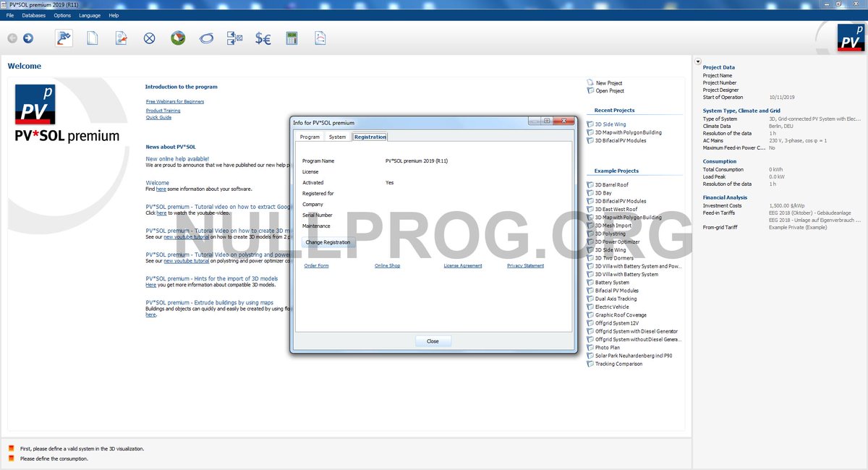Open Plans and Parts List icon
868x470 pixels.
click(234, 38)
